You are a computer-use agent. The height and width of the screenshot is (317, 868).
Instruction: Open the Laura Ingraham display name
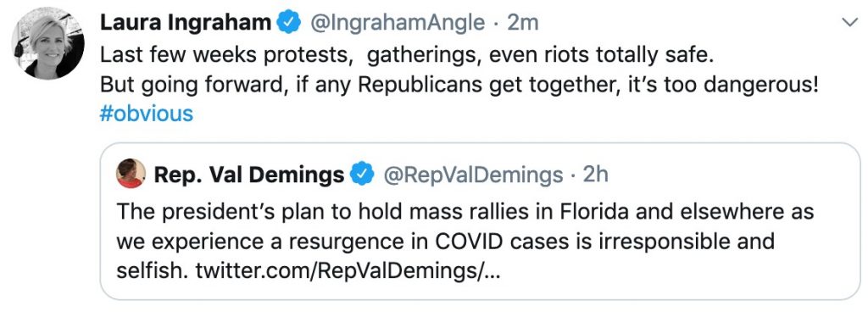point(186,23)
